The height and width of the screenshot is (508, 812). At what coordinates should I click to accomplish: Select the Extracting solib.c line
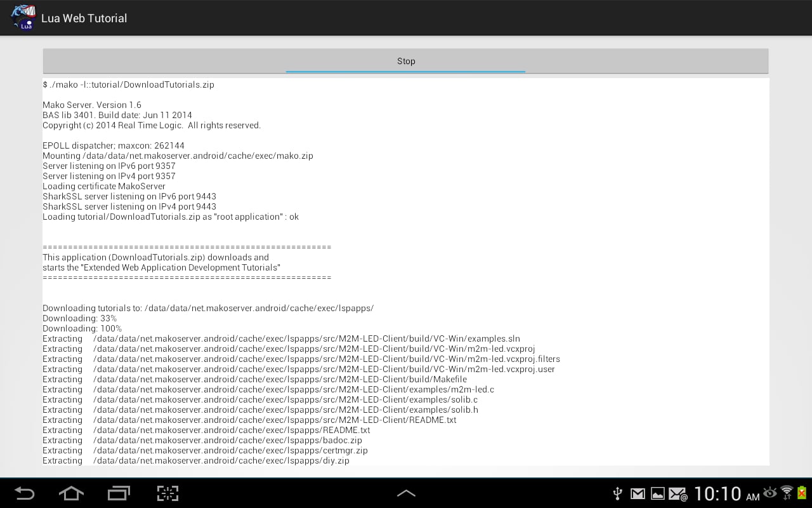click(260, 399)
